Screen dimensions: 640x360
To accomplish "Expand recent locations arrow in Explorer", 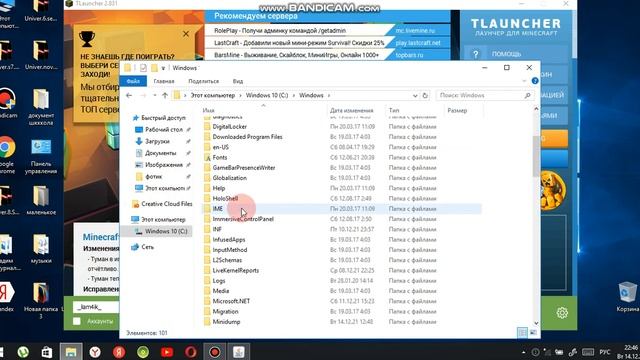I will (155, 96).
